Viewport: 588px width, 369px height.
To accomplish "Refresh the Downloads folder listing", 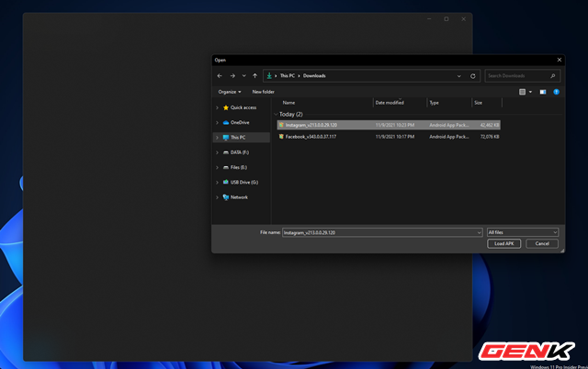I will [x=473, y=76].
